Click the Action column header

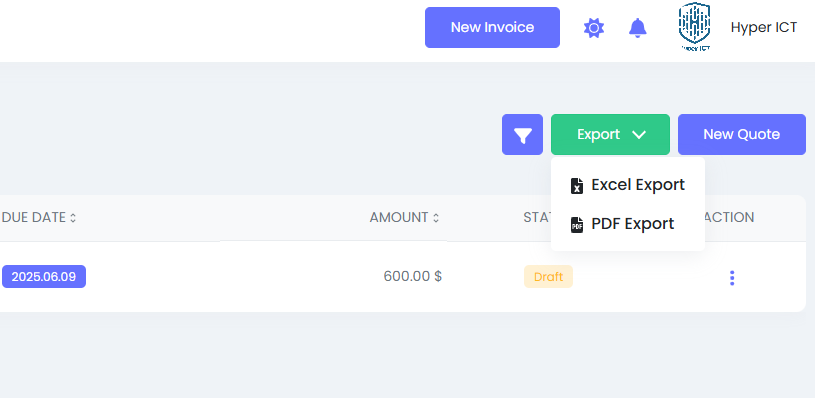[729, 217]
